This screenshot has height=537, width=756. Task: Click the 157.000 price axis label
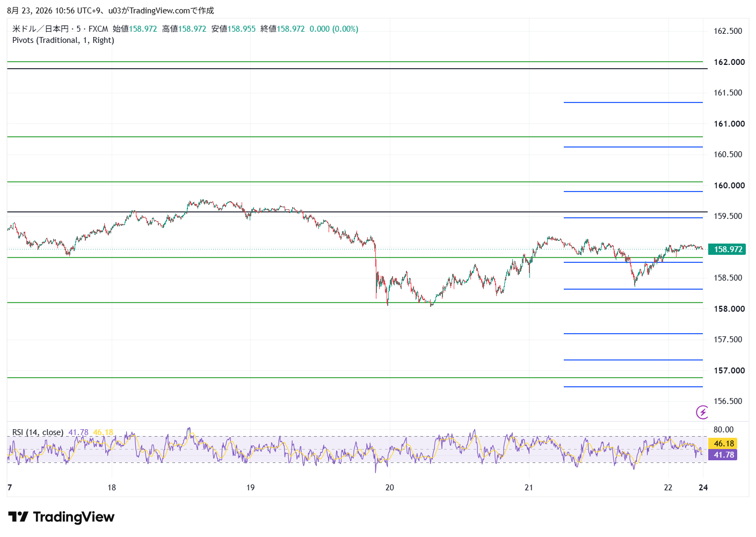coord(729,371)
